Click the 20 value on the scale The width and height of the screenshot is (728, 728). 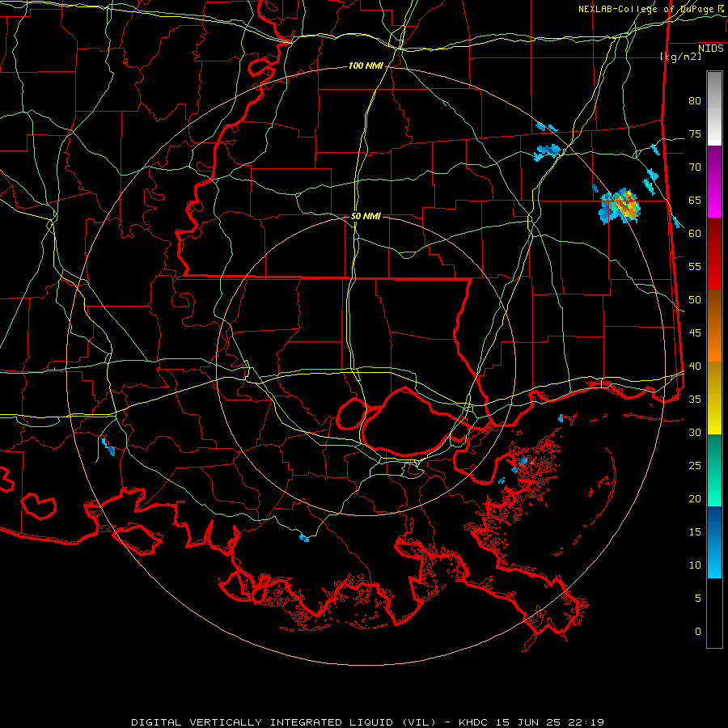tap(695, 498)
